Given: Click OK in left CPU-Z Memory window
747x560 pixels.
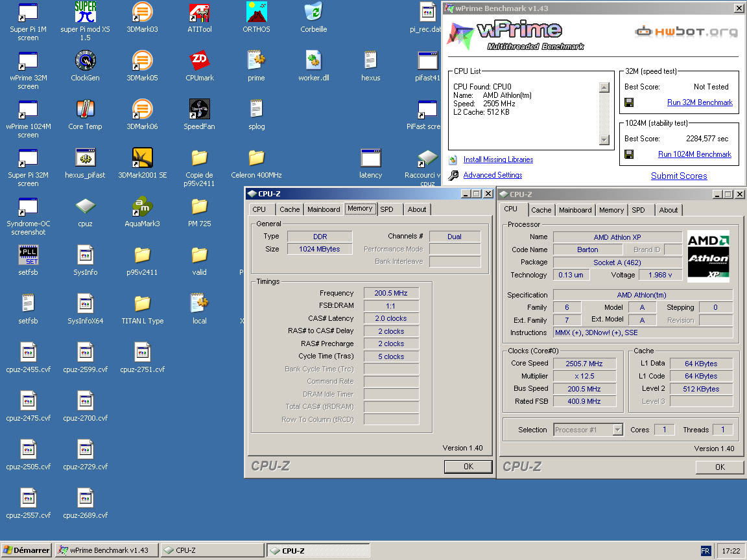Looking at the screenshot, I should [468, 467].
